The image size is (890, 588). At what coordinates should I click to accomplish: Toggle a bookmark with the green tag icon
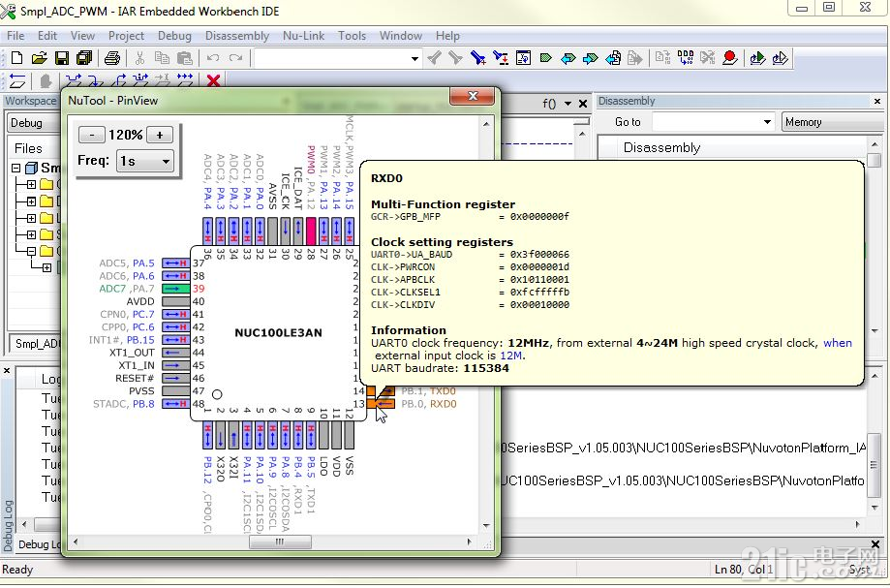[545, 58]
